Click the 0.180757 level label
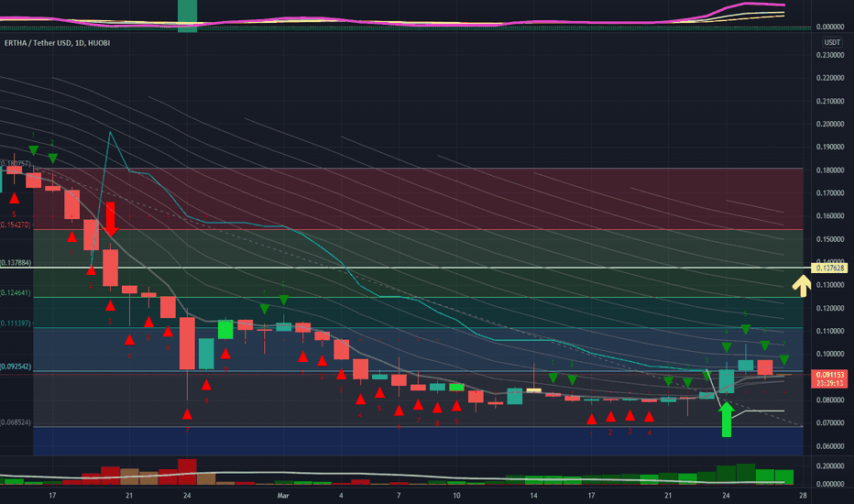 coord(16,163)
